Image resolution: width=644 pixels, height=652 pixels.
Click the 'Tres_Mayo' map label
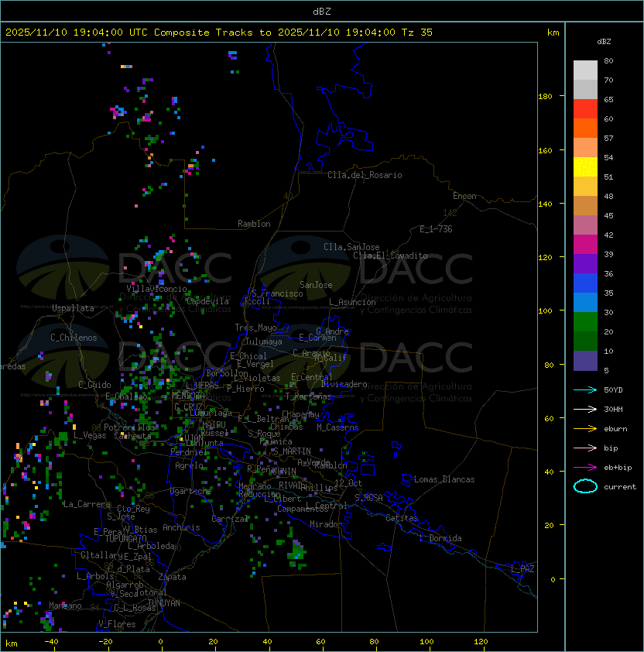(255, 328)
